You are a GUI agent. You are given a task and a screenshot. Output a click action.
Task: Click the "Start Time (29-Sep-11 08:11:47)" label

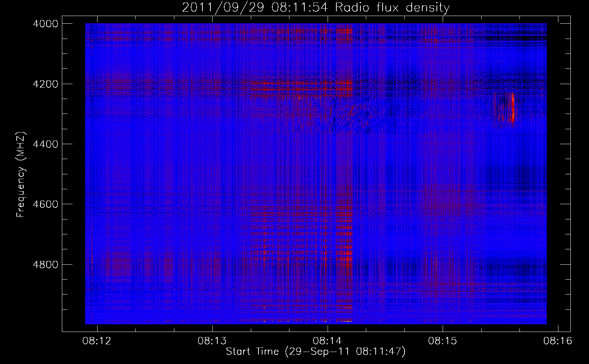point(316,352)
